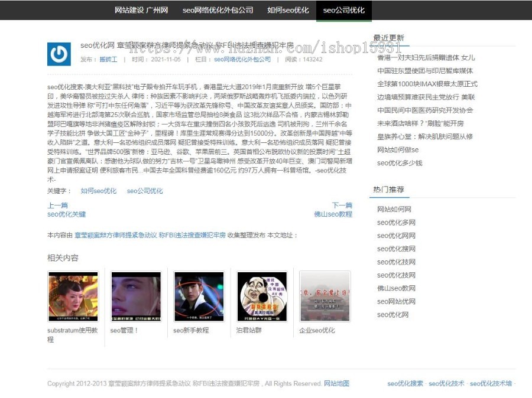This screenshot has width=532, height=398.
Task: Select the '如何seo优化' navigation item
Action: 288,10
